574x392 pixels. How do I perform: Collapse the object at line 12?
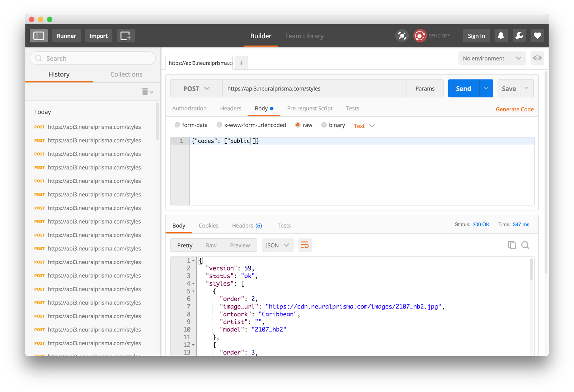click(x=193, y=345)
